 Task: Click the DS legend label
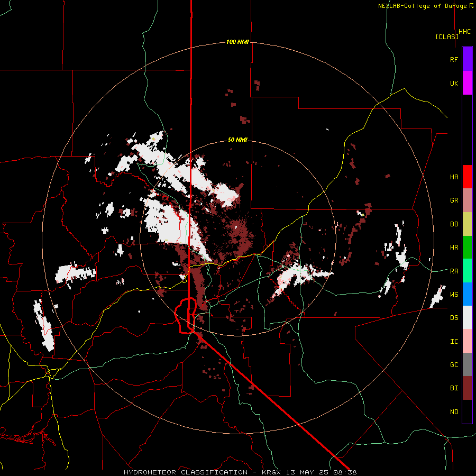tap(454, 318)
